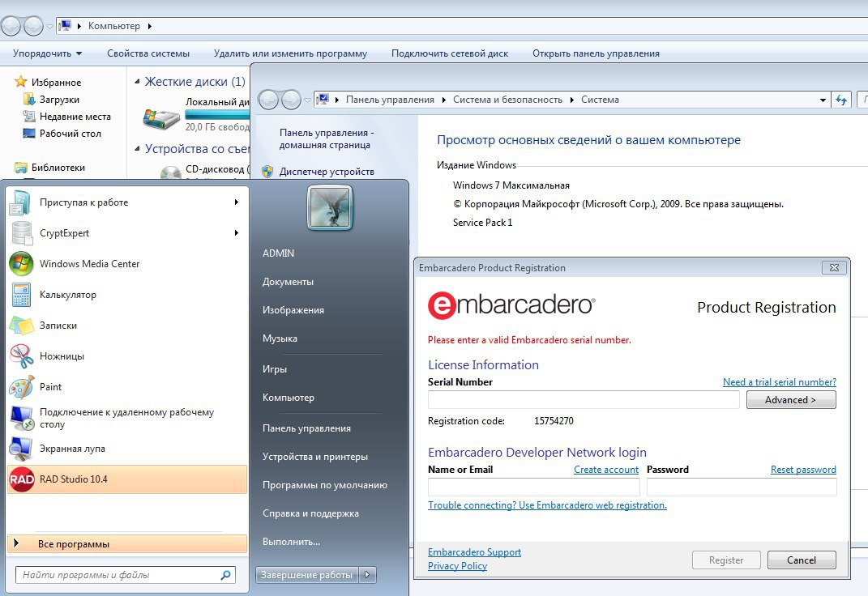Open Trouble connecting web registration link
Image resolution: width=868 pixels, height=596 pixels.
tap(548, 505)
